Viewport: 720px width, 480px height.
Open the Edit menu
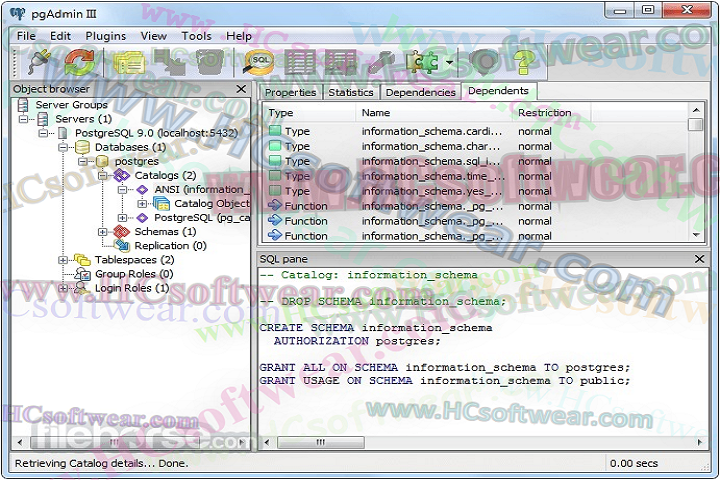point(60,36)
